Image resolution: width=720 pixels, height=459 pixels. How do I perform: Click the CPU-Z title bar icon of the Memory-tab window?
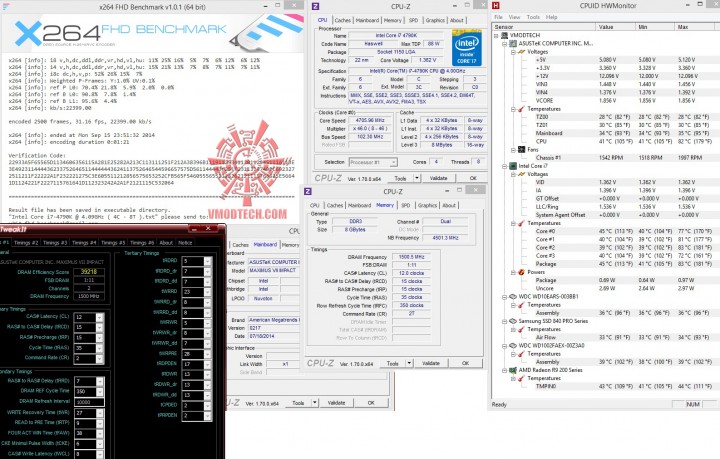pyautogui.click(x=308, y=191)
